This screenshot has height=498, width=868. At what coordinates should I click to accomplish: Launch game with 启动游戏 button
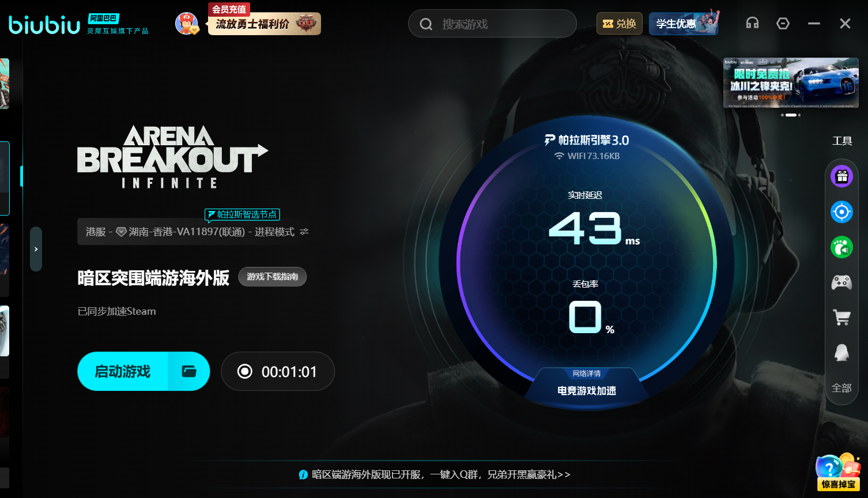click(x=123, y=371)
